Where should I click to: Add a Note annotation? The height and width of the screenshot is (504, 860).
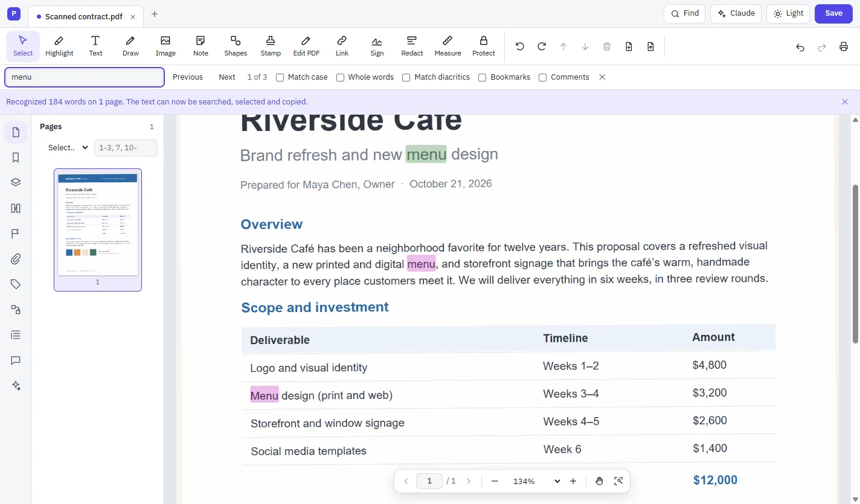click(x=201, y=46)
